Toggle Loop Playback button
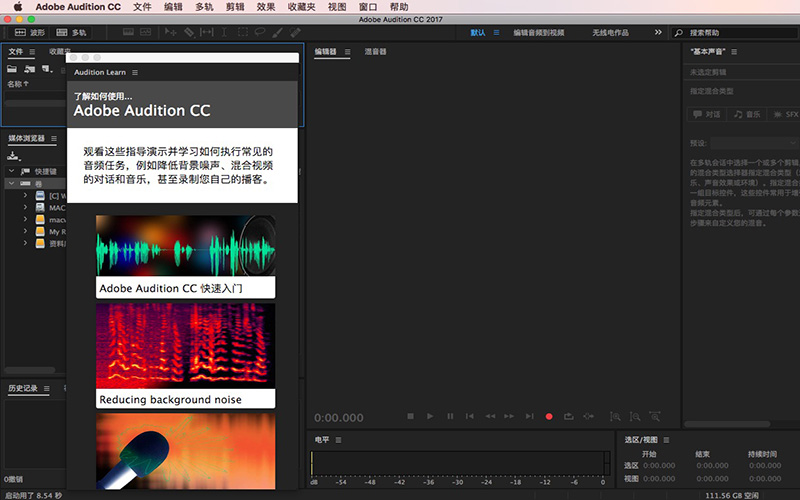Image resolution: width=800 pixels, height=500 pixels. coord(568,416)
